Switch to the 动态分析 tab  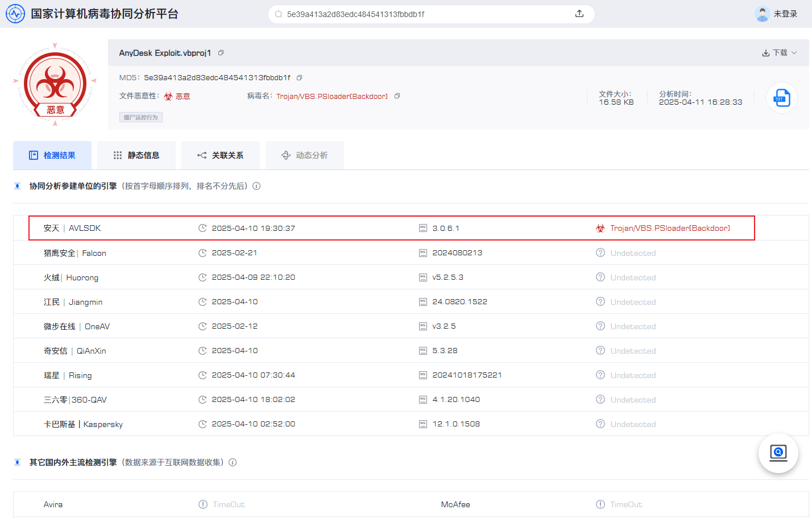coord(305,155)
